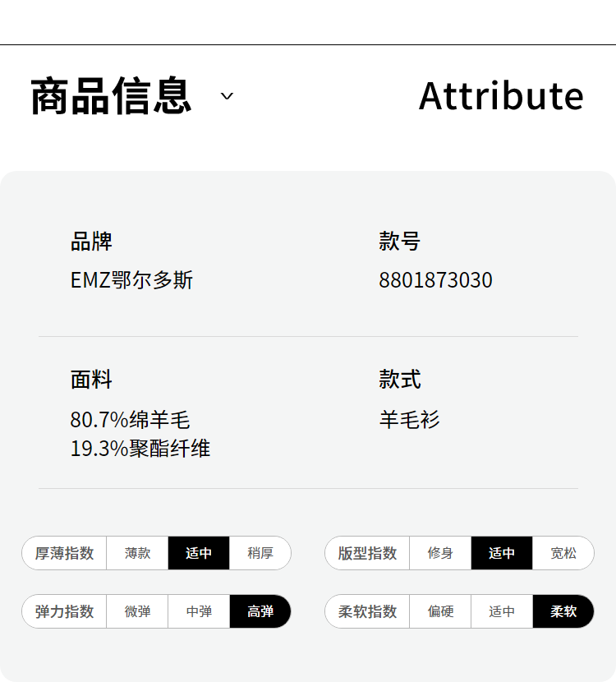
Task: Click the 80.7%绵羊毛 fabric text
Action: [x=130, y=420]
